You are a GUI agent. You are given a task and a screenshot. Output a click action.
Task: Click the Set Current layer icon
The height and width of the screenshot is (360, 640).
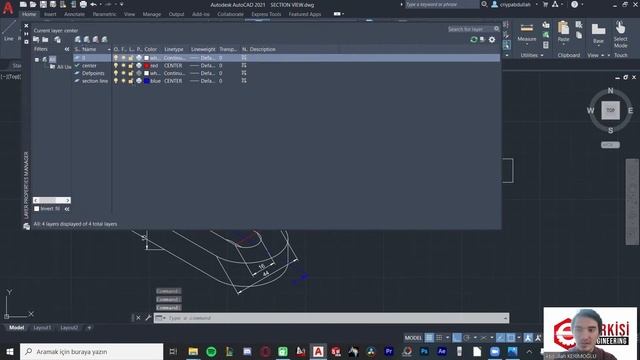pos(104,40)
